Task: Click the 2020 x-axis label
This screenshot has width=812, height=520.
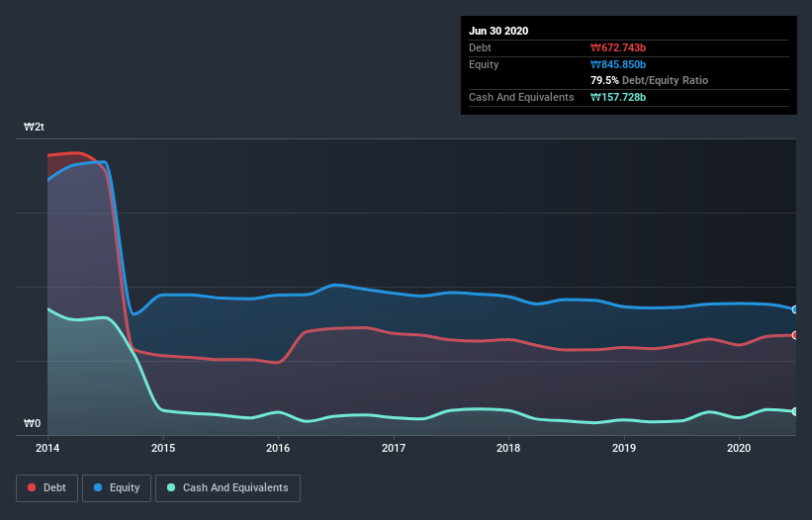Action: 739,448
